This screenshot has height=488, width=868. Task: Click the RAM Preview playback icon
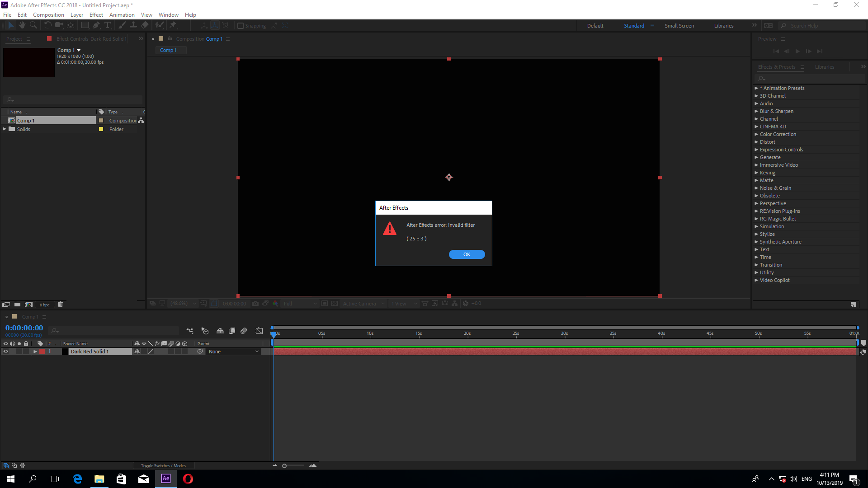[797, 51]
